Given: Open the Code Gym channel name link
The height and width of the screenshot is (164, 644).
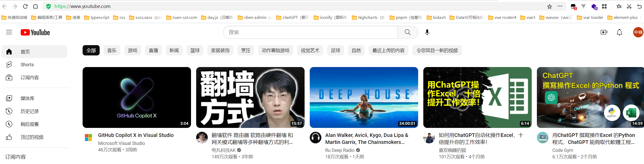Looking at the screenshot, I should [x=563, y=150].
